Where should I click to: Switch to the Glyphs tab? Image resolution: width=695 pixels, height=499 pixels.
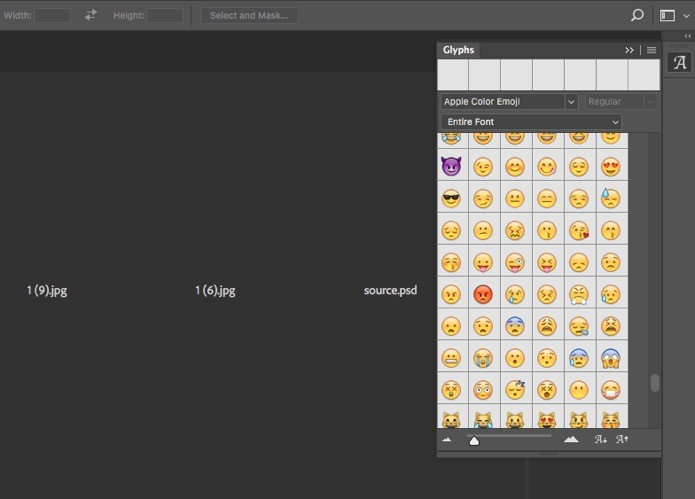click(x=458, y=50)
